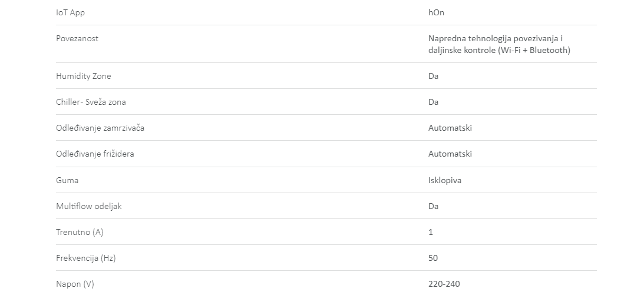Click the Isklopiva value text
This screenshot has height=295, width=644.
[x=445, y=180]
